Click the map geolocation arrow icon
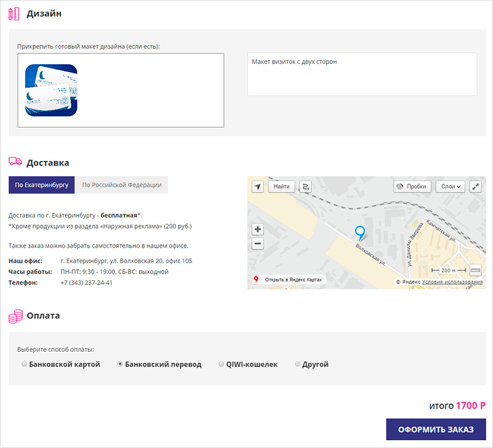The image size is (493, 448). (258, 187)
